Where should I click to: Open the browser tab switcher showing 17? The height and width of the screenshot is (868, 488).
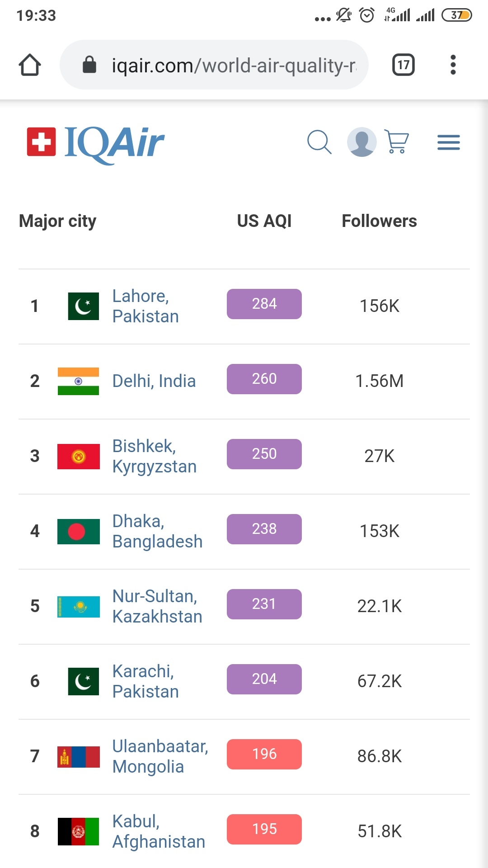click(403, 65)
